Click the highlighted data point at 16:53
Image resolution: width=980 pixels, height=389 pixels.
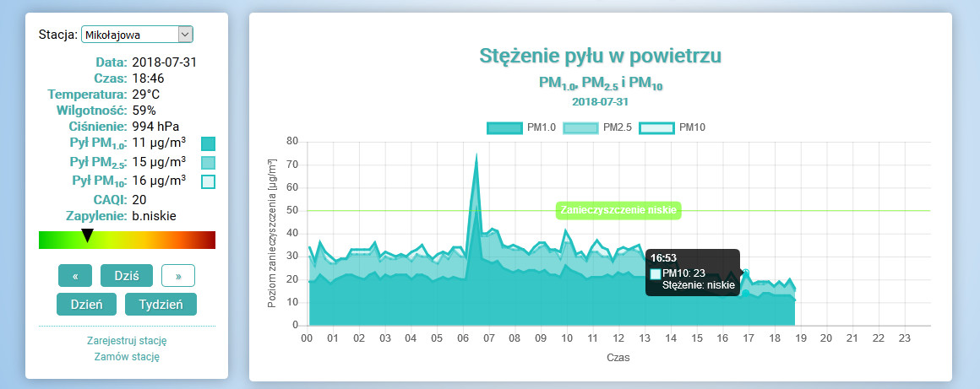(745, 273)
